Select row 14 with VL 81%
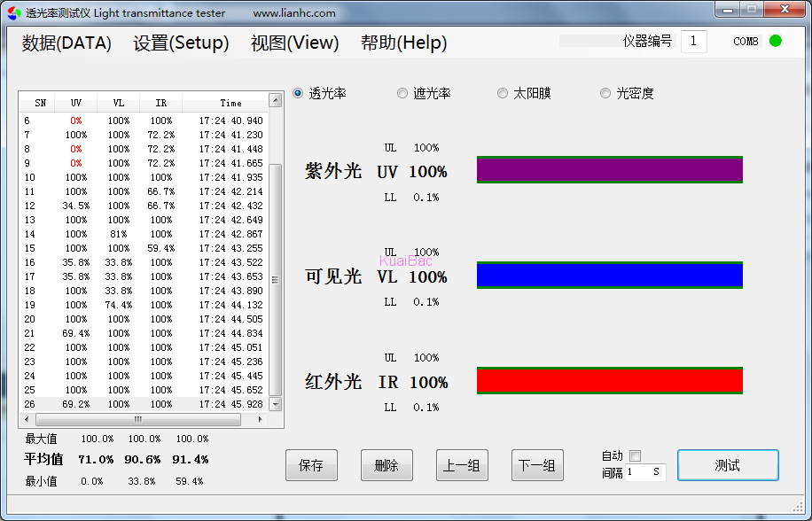Image resolution: width=812 pixels, height=521 pixels. pos(144,234)
